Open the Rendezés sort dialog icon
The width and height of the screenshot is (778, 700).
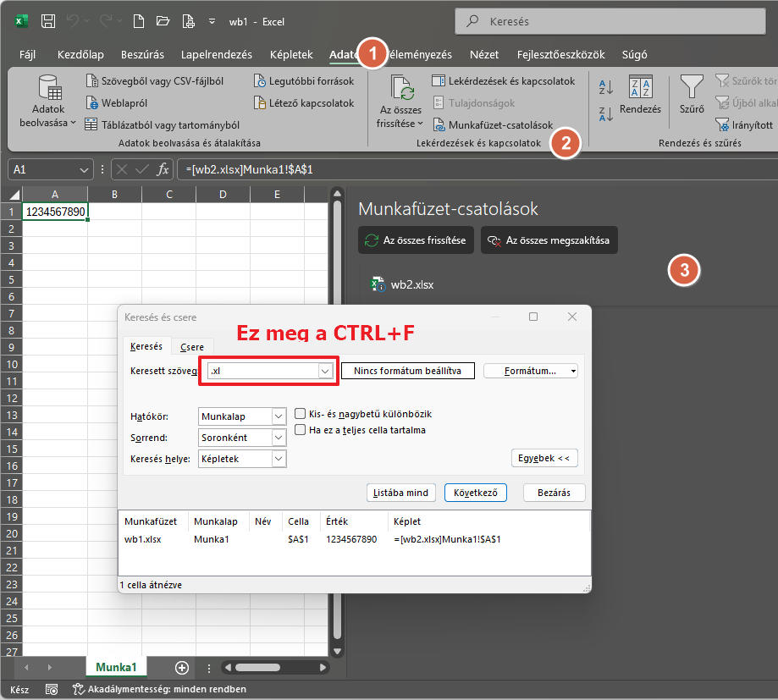(x=640, y=86)
